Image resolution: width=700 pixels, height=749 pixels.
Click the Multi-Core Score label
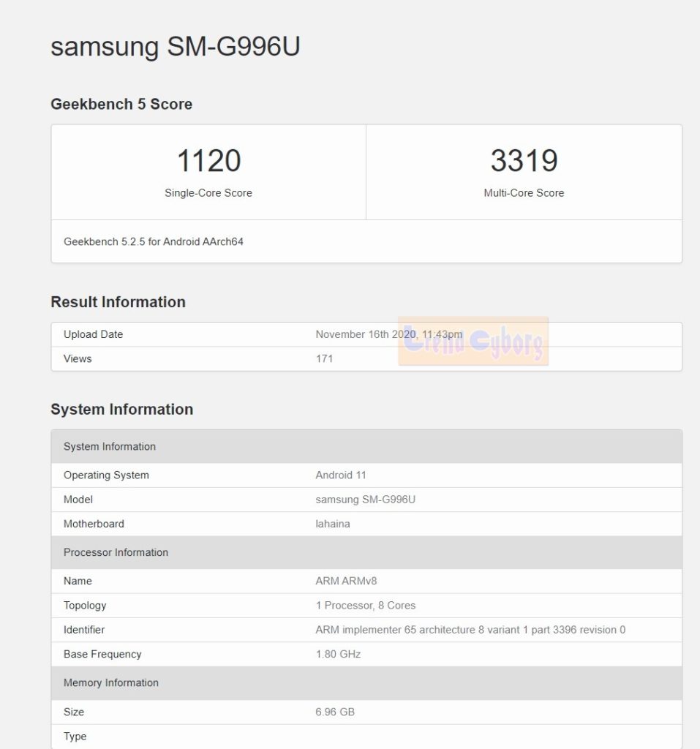(x=522, y=193)
